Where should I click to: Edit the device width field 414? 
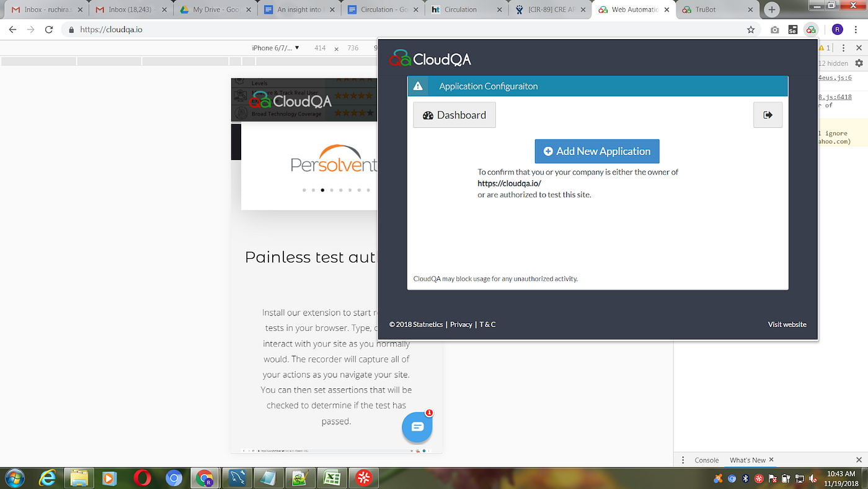click(x=320, y=48)
